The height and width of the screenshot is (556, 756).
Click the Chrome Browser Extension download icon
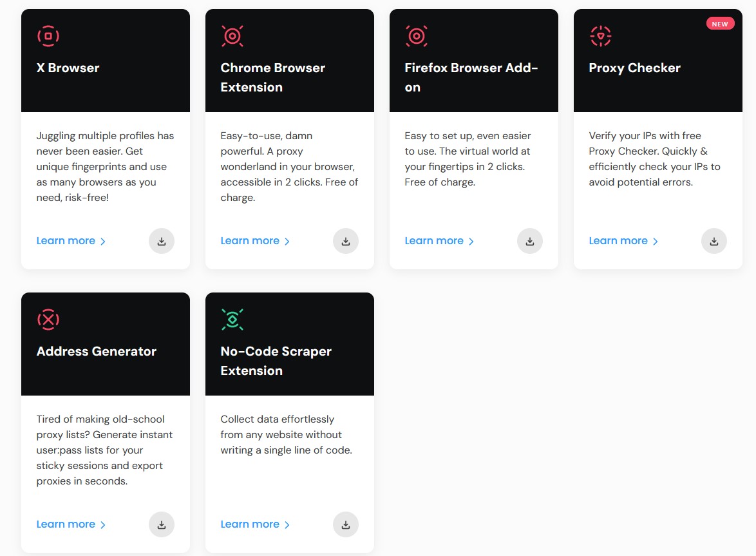pos(346,240)
